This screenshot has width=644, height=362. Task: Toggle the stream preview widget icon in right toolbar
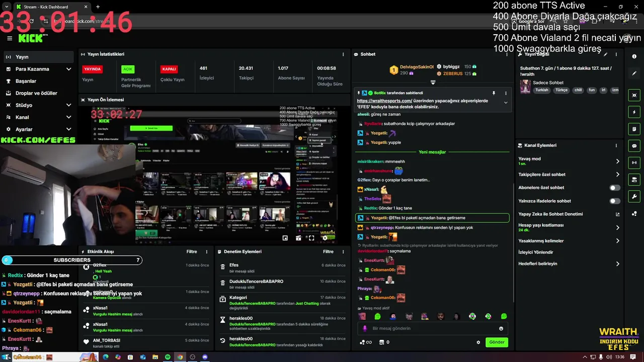click(634, 95)
